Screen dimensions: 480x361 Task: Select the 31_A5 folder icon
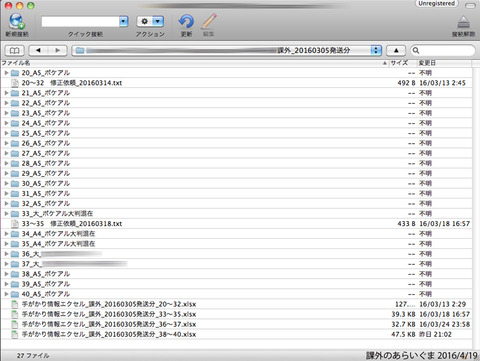tap(15, 193)
